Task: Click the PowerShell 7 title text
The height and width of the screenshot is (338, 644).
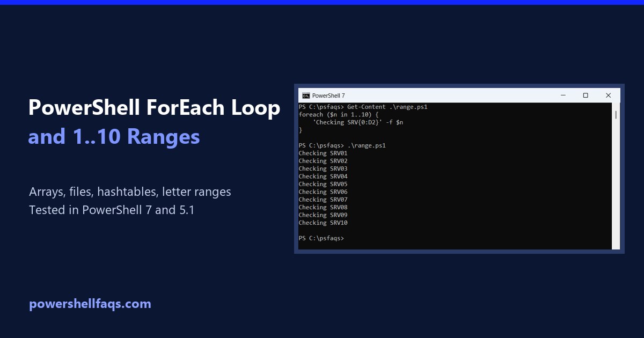Action: pos(328,95)
